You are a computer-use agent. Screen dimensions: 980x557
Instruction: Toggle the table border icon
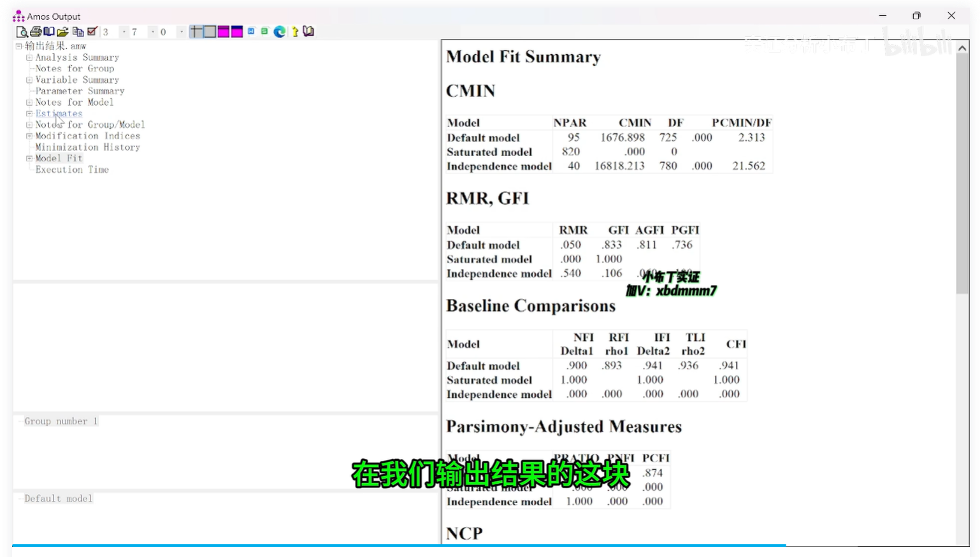pyautogui.click(x=210, y=32)
